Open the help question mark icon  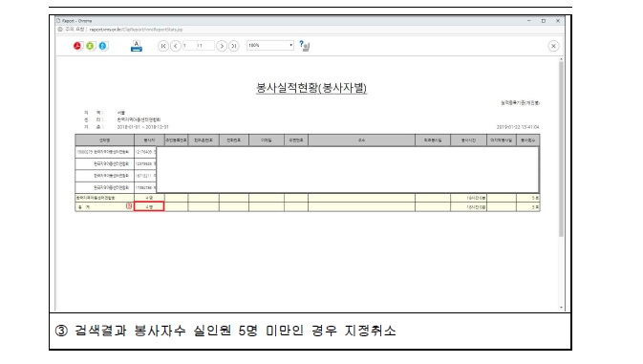tap(304, 46)
